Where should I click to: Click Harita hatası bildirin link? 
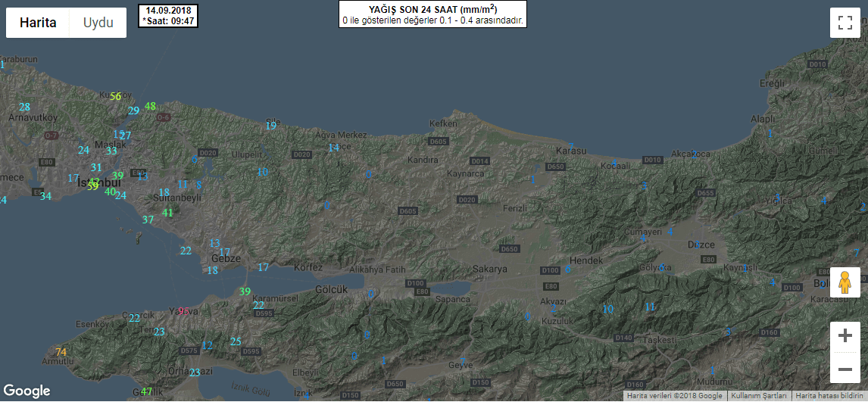(x=830, y=396)
